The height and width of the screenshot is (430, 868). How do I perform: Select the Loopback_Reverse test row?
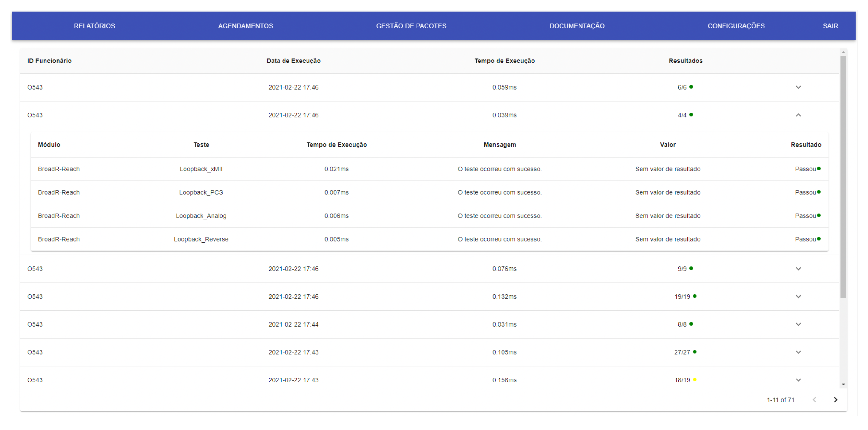pos(201,239)
